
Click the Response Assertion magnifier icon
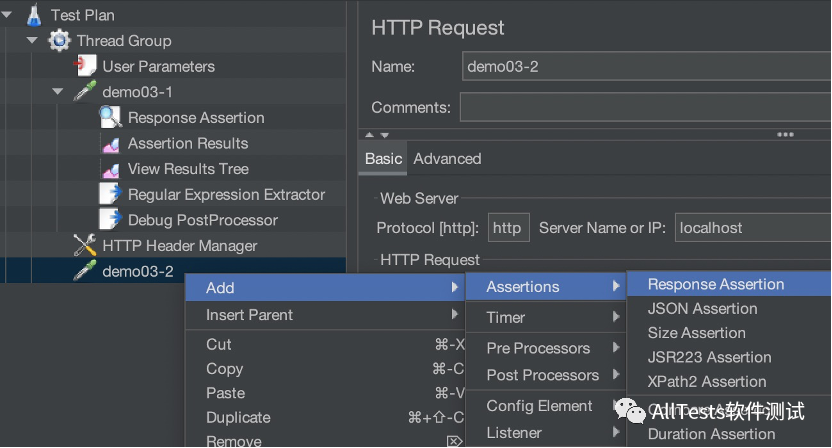point(111,118)
